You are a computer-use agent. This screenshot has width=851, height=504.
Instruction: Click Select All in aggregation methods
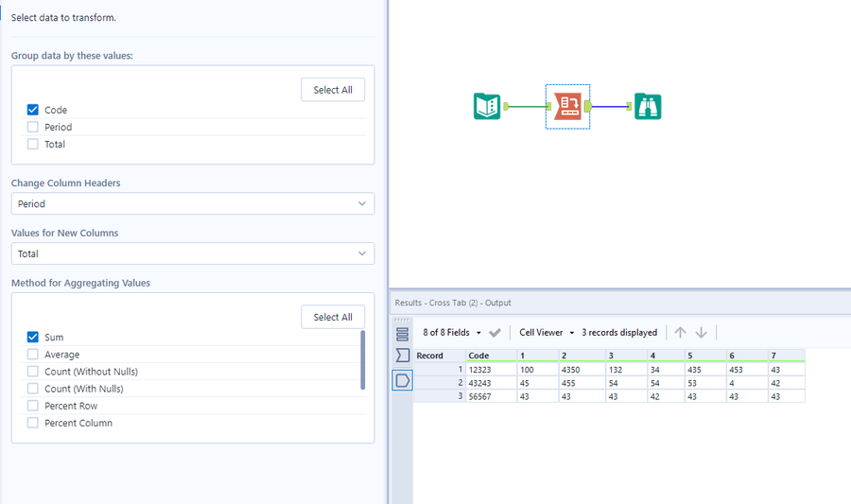[333, 317]
